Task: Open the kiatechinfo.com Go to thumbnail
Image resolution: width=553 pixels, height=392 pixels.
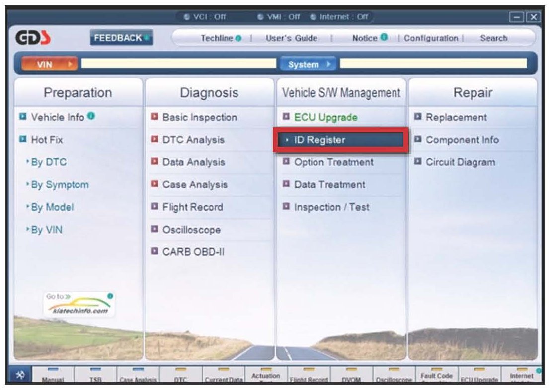Action: point(79,304)
